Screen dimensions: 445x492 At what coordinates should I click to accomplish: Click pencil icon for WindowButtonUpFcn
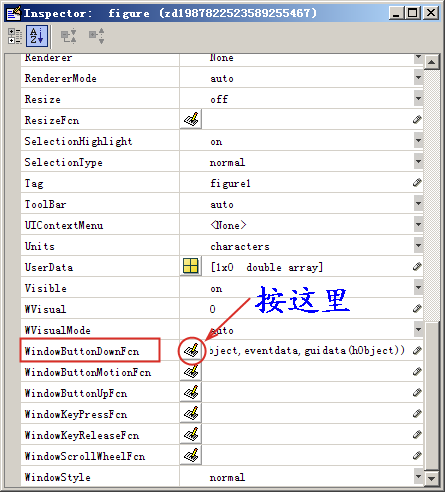tap(417, 392)
